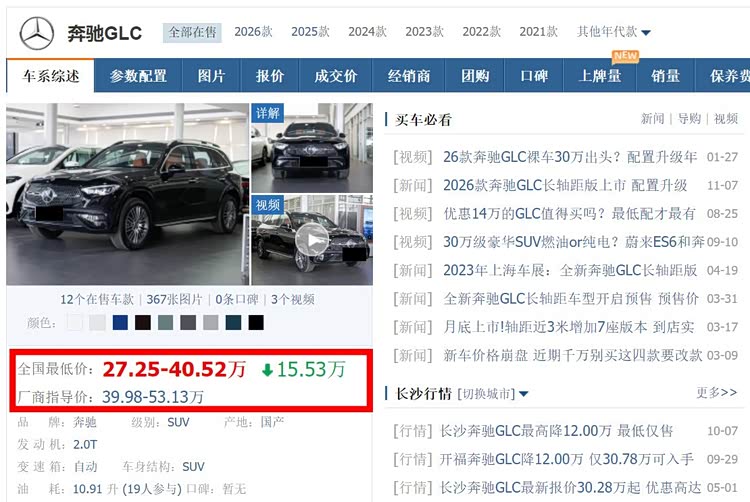Click the 367张图片 photos link
Image resolution: width=750 pixels, height=502 pixels.
coord(174,299)
